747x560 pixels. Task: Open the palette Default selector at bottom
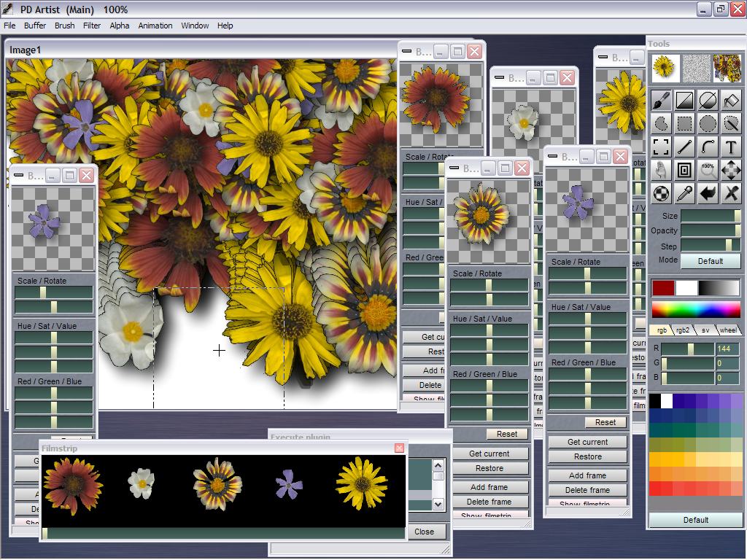(695, 520)
